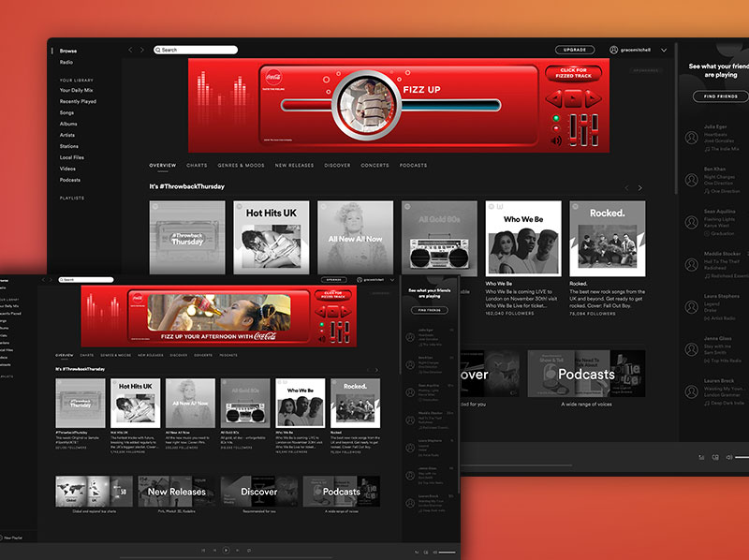
Task: Skip to the next track in the smaller window
Action: coord(237,551)
